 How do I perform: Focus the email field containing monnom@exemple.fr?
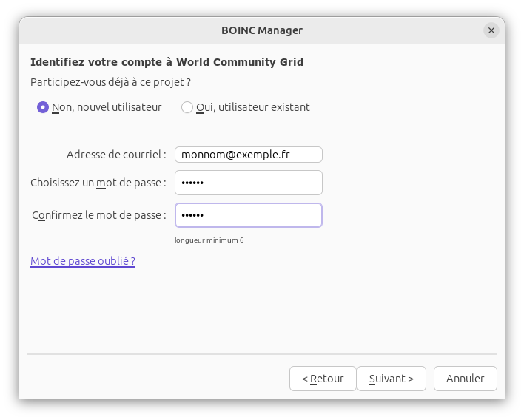click(248, 155)
